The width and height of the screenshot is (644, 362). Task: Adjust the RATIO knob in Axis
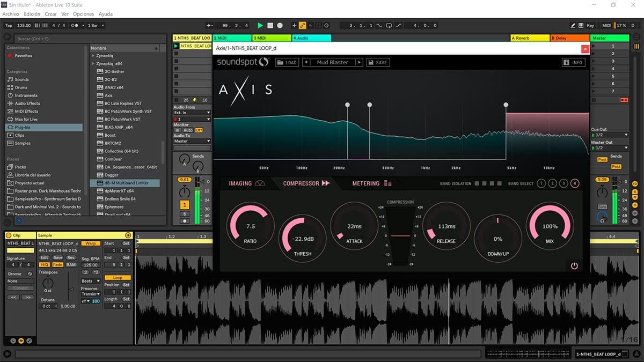(x=251, y=226)
